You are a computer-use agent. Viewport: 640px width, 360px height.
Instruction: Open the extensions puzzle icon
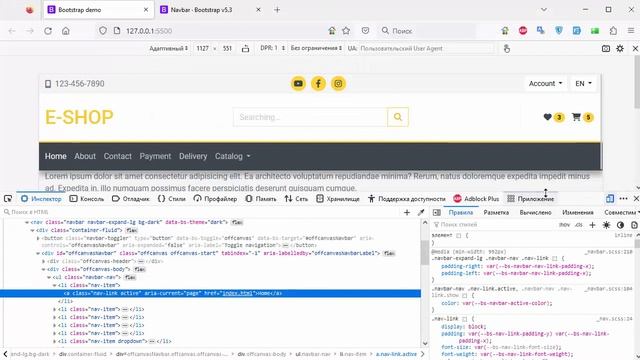[613, 31]
